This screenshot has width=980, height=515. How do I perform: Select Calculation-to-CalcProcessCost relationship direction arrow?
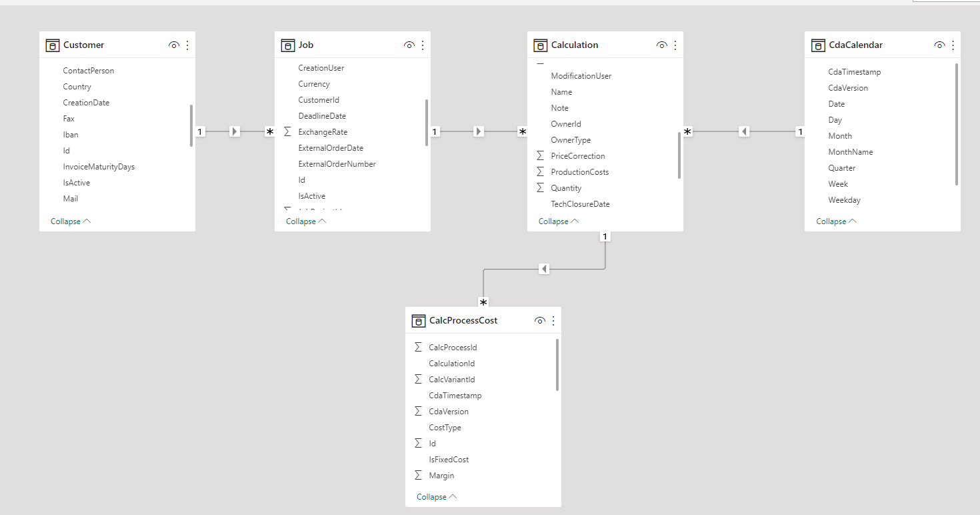click(x=544, y=269)
